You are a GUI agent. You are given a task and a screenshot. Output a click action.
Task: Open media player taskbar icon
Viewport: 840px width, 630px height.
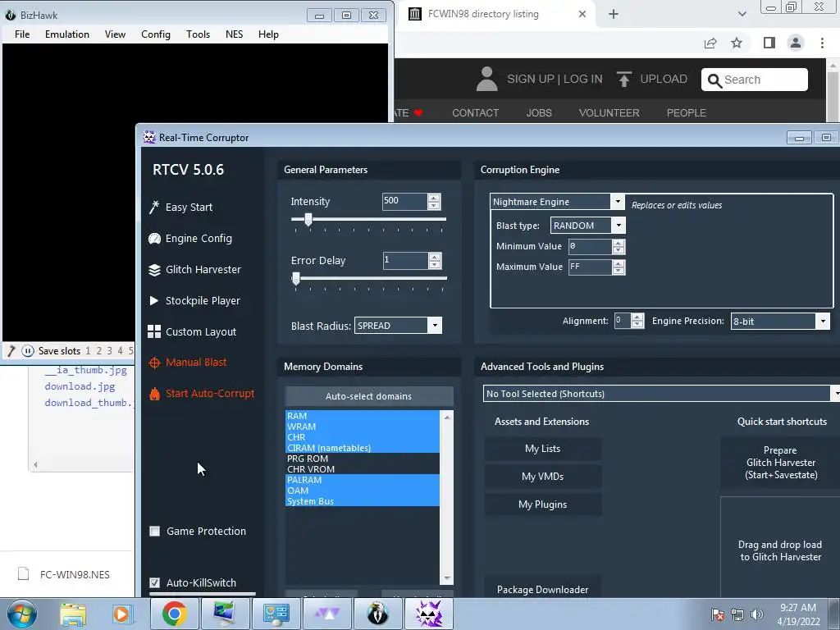(121, 614)
